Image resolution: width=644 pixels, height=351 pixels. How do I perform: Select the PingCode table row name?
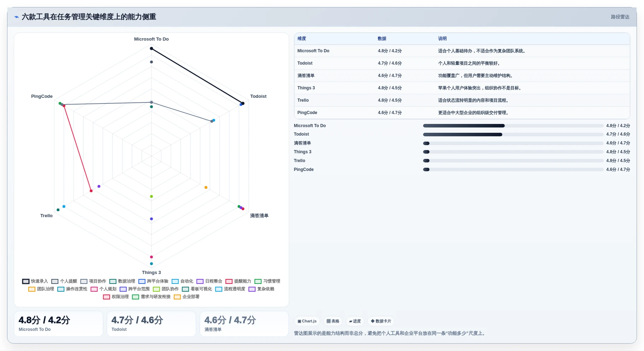pos(307,113)
